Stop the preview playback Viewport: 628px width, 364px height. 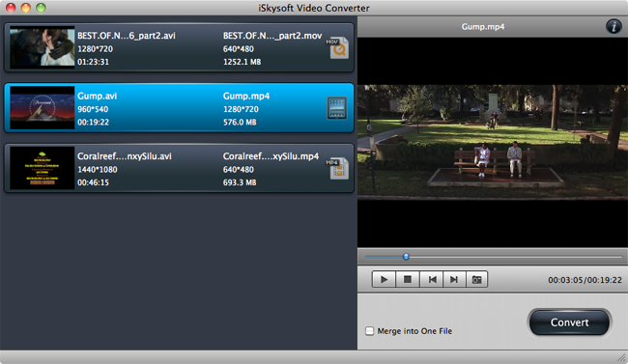point(408,279)
